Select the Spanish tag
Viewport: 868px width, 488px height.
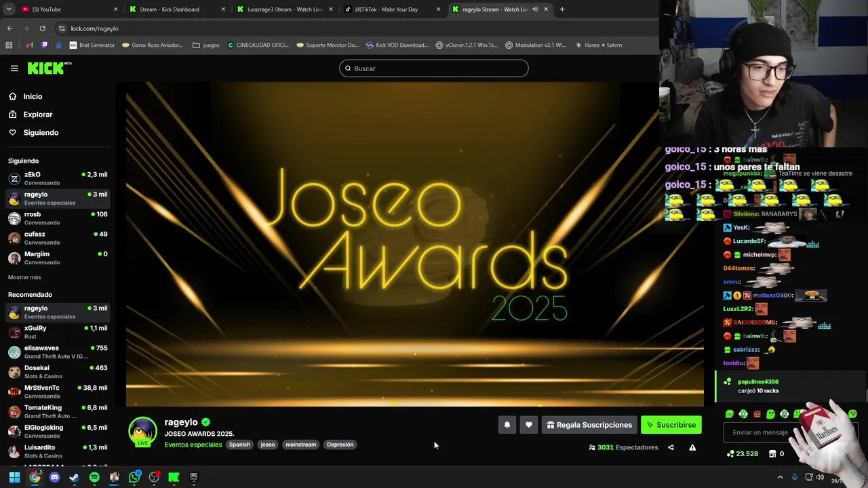[239, 445]
